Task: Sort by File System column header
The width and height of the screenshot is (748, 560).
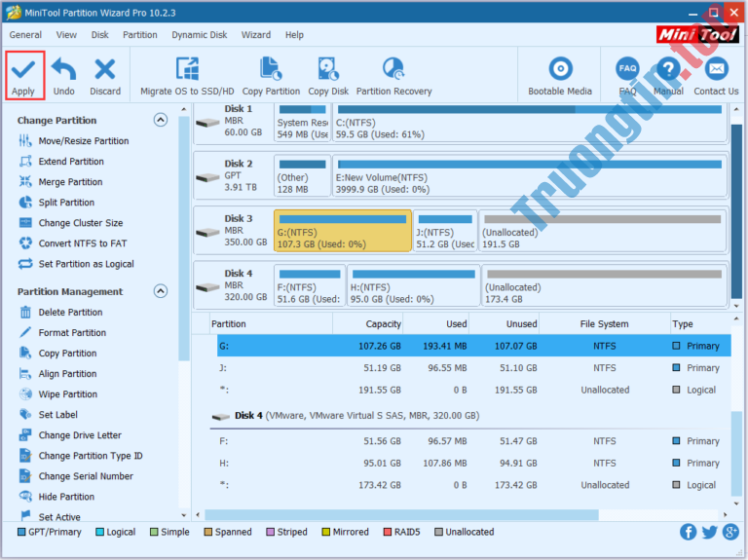Action: (x=604, y=324)
